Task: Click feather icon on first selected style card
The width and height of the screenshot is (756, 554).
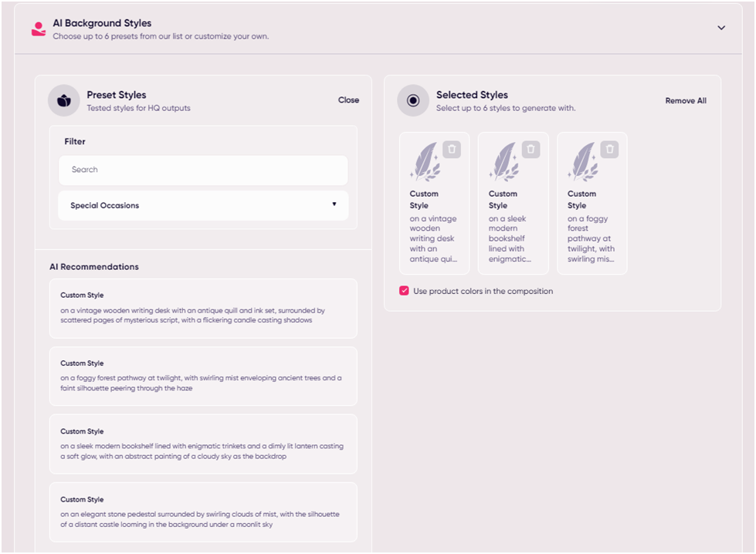Action: coord(425,161)
